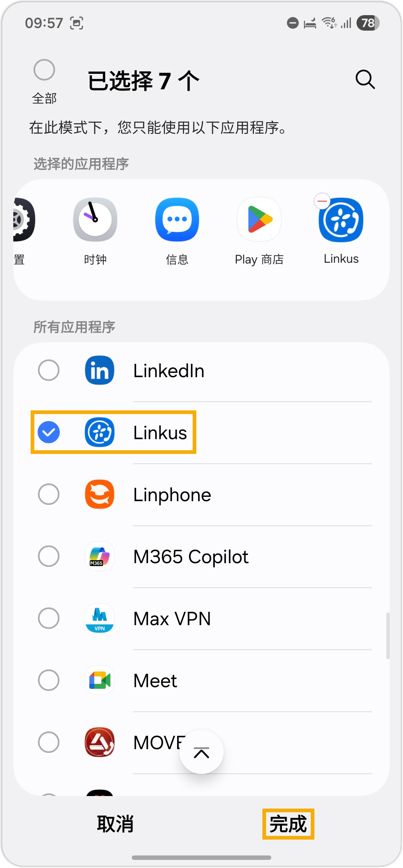This screenshot has height=868, width=403.
Task: Tap 取消 to cancel selection
Action: [115, 824]
